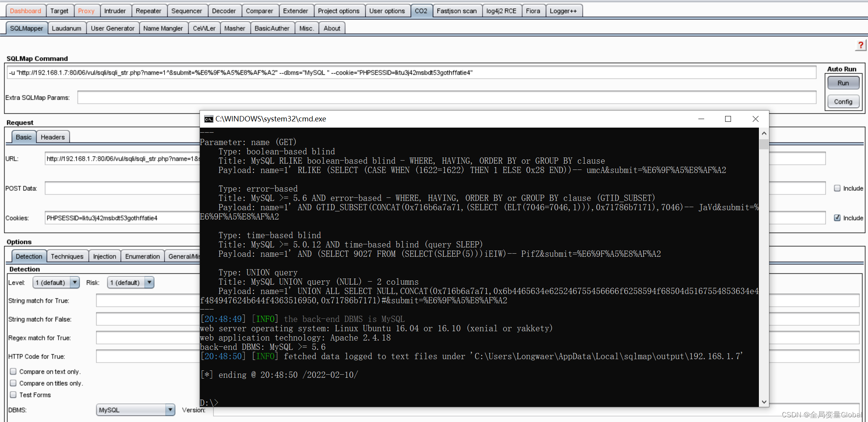Open the Logger++ tab
This screenshot has width=868, height=422.
[x=563, y=11]
